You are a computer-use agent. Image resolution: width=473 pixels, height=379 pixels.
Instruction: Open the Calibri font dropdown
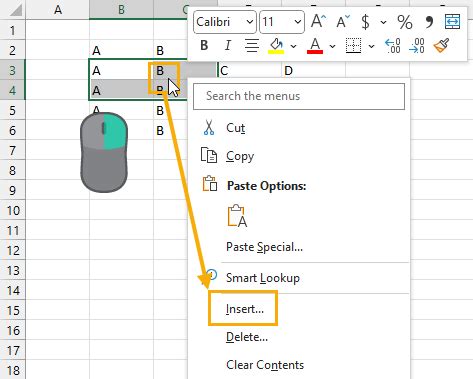tap(225, 22)
